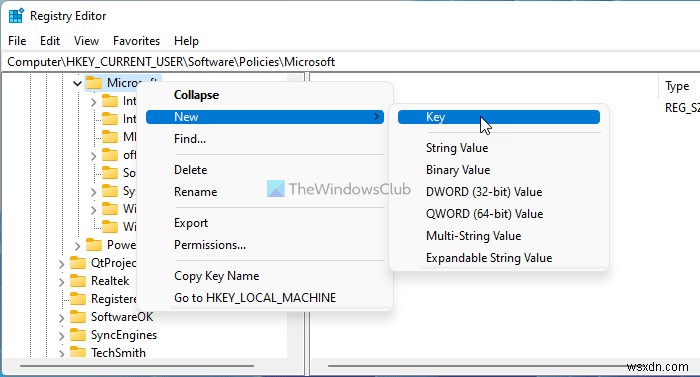Click the registry path address bar
700x377 pixels.
(x=350, y=62)
